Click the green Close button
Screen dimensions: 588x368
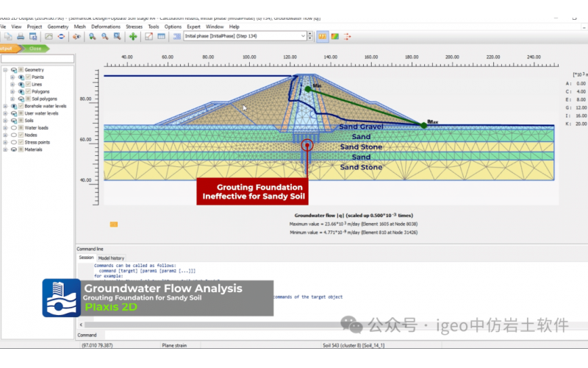(x=35, y=49)
